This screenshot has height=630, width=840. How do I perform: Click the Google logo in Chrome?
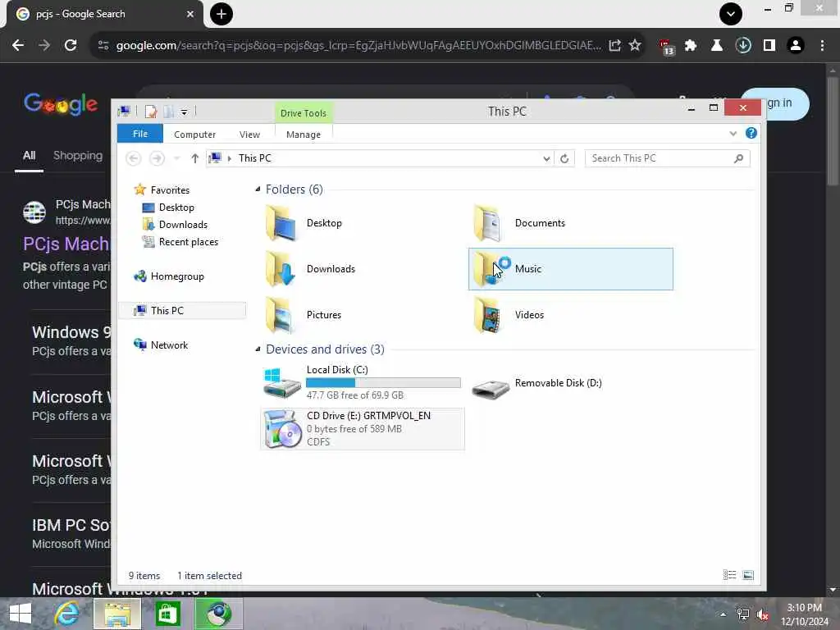(61, 103)
